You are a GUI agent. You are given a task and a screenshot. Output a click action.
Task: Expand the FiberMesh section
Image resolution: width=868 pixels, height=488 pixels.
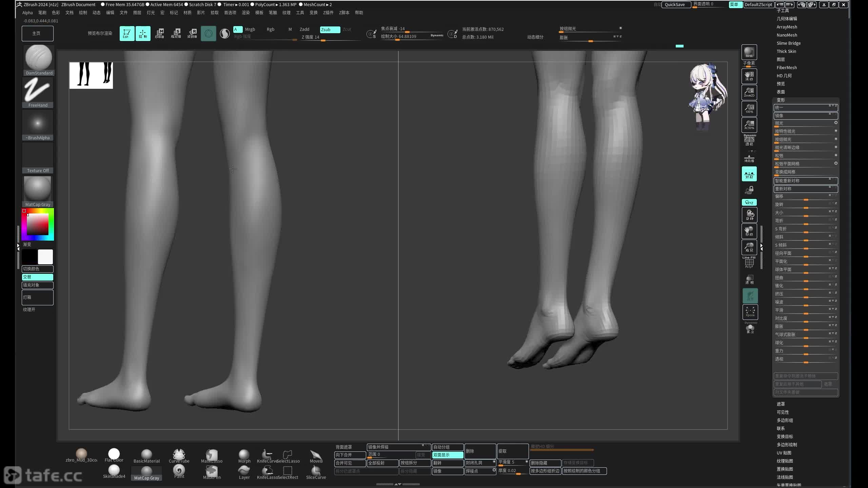[x=787, y=67]
